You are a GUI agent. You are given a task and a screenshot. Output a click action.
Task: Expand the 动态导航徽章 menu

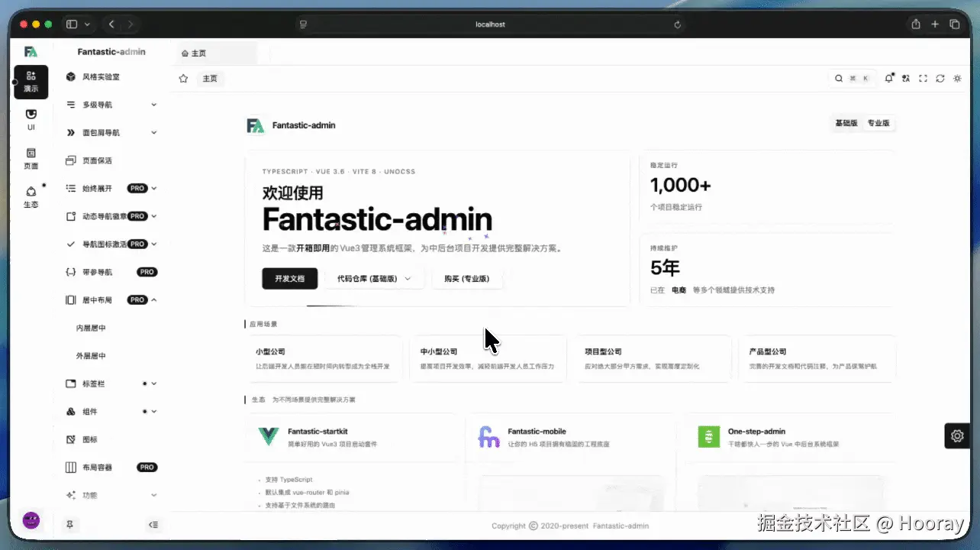point(111,216)
